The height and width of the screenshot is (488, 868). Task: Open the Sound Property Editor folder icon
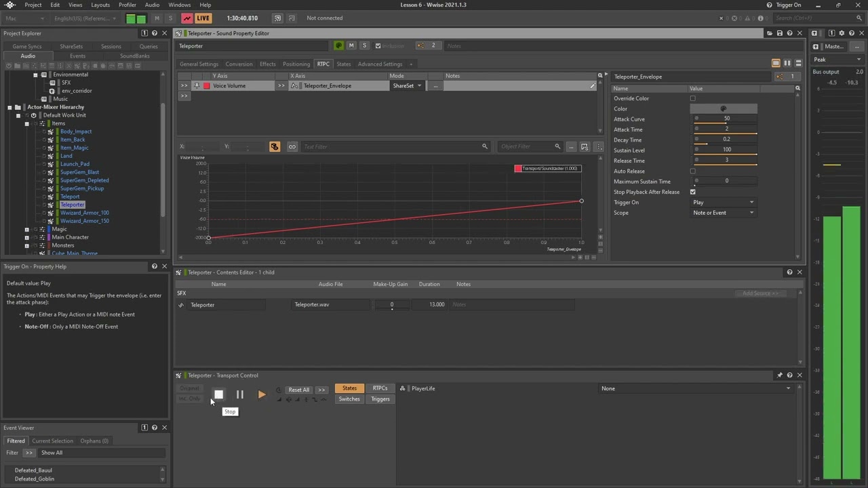[x=769, y=33]
